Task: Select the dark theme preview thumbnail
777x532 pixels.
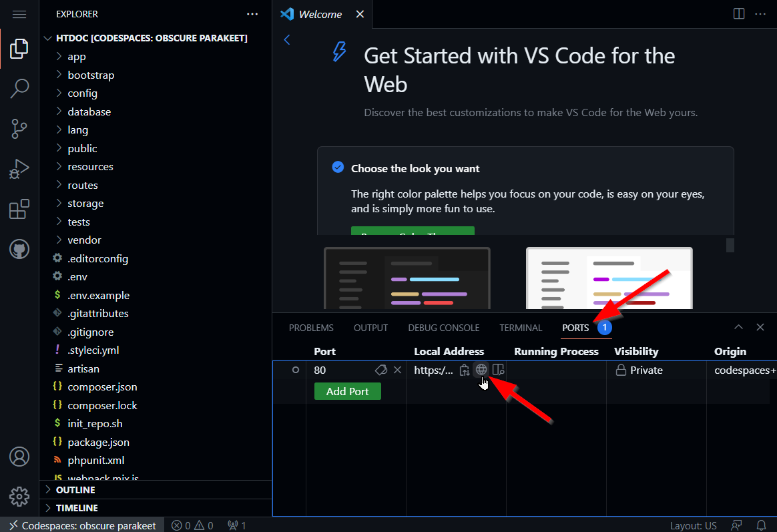Action: tap(407, 278)
